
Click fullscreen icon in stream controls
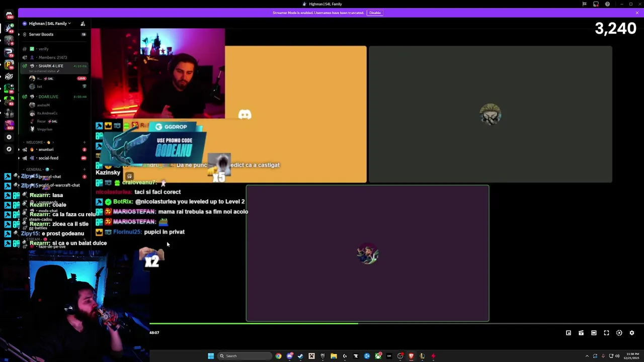[x=606, y=333]
